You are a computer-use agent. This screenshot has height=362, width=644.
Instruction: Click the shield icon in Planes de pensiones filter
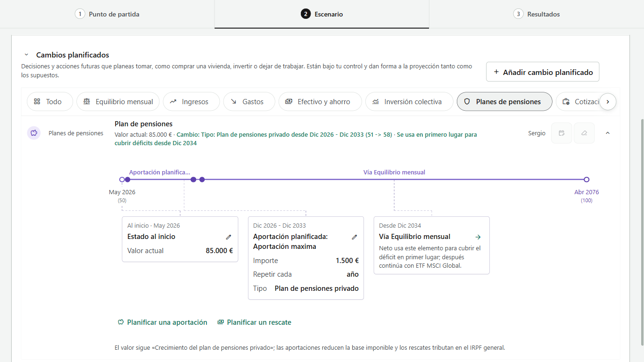pos(467,101)
